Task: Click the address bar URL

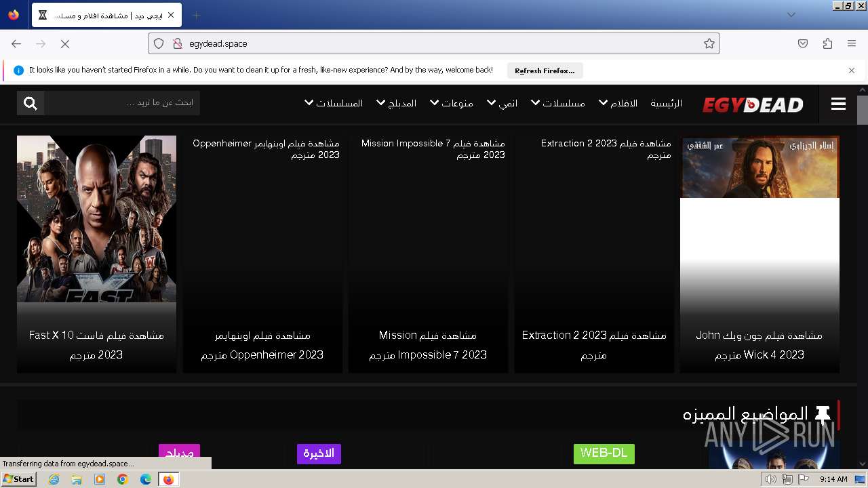Action: click(218, 43)
